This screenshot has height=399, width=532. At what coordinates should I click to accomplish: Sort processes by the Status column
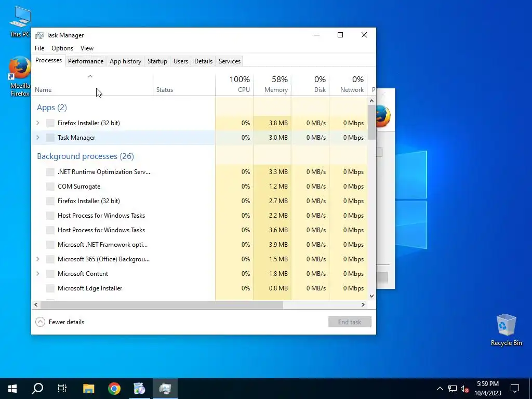pos(184,85)
